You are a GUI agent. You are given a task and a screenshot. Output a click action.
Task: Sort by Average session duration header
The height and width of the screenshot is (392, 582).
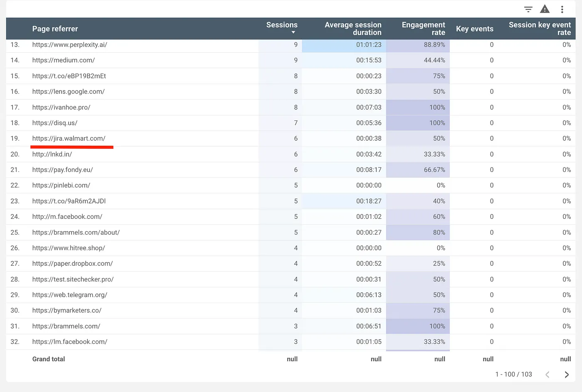353,29
